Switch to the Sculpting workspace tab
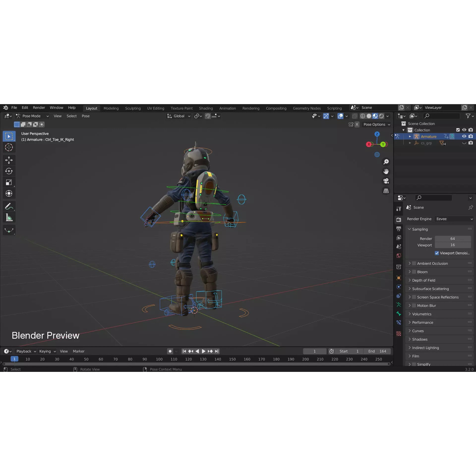Image resolution: width=476 pixels, height=476 pixels. [133, 108]
